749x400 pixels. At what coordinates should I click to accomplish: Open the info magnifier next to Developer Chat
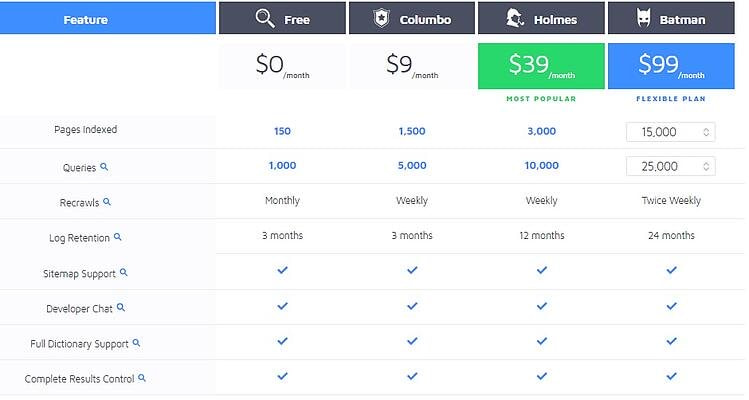121,307
